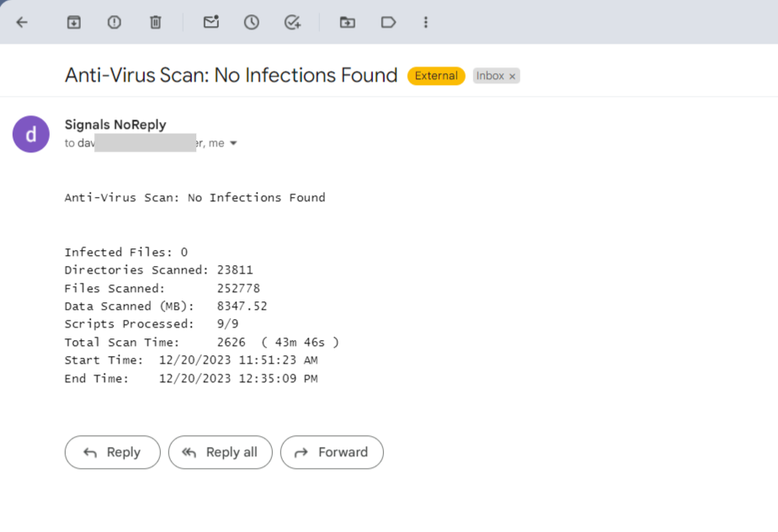Open more message options
Image resolution: width=778 pixels, height=532 pixels.
[426, 22]
